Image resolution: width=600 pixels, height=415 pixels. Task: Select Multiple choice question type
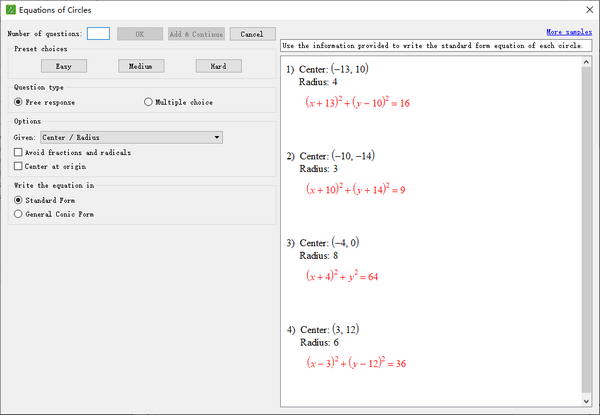149,102
